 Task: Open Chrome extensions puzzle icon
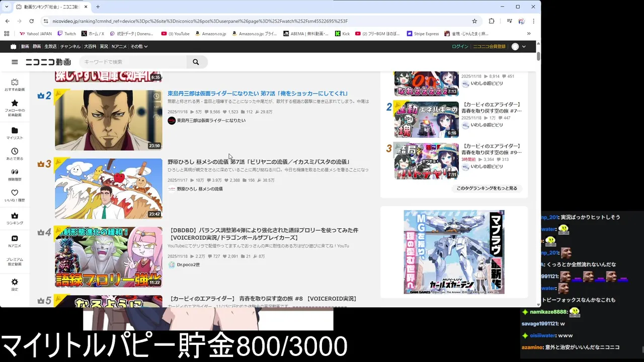pyautogui.click(x=492, y=21)
